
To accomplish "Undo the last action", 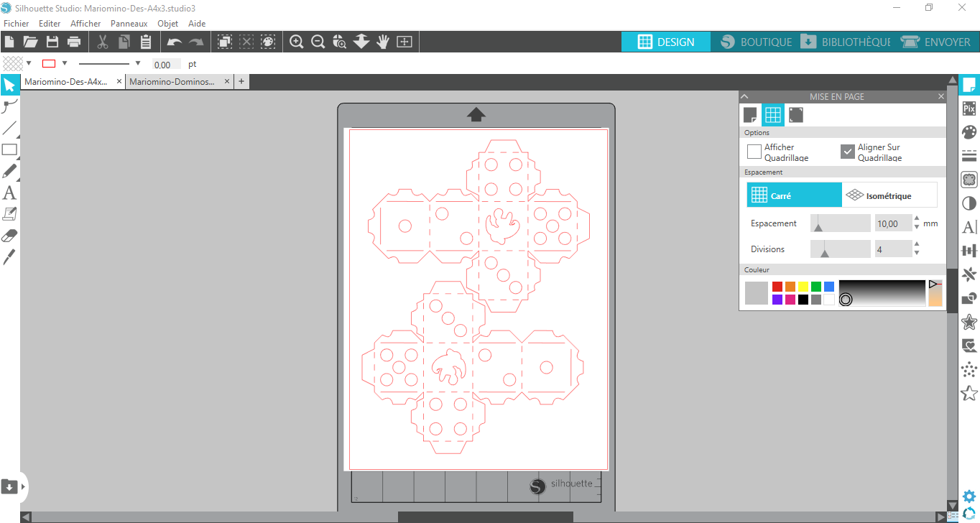I will (x=174, y=42).
